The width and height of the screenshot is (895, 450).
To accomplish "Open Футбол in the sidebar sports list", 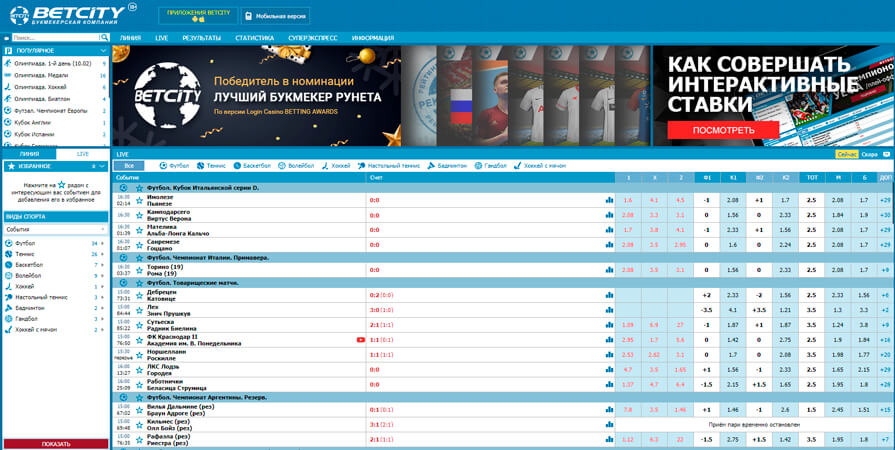I will click(25, 243).
